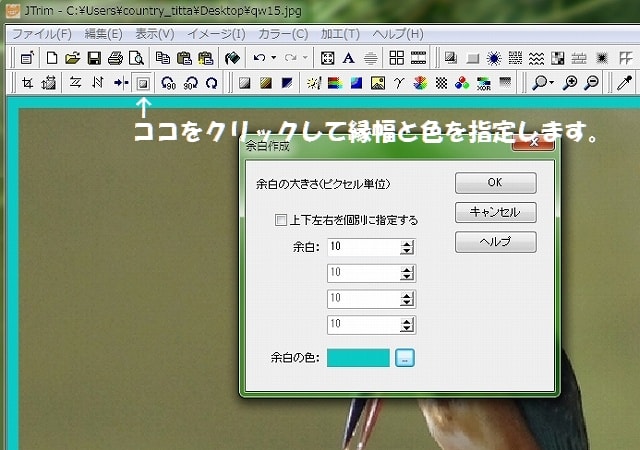Click the Crop tool icon
640x450 pixels.
click(27, 83)
